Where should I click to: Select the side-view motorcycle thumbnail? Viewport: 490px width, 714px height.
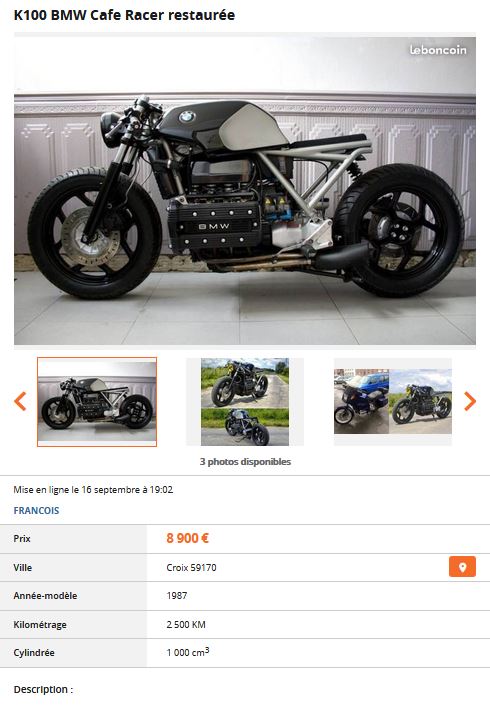click(97, 402)
